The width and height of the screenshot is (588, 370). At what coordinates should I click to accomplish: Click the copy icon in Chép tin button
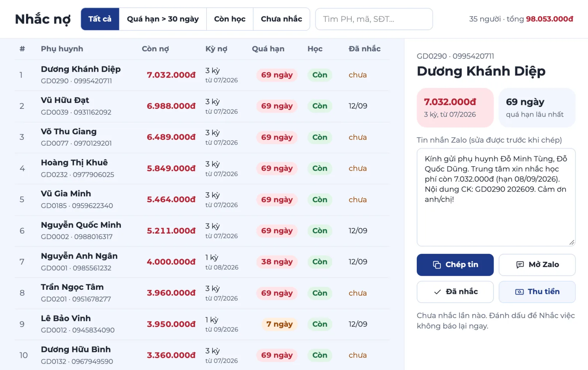point(437,265)
